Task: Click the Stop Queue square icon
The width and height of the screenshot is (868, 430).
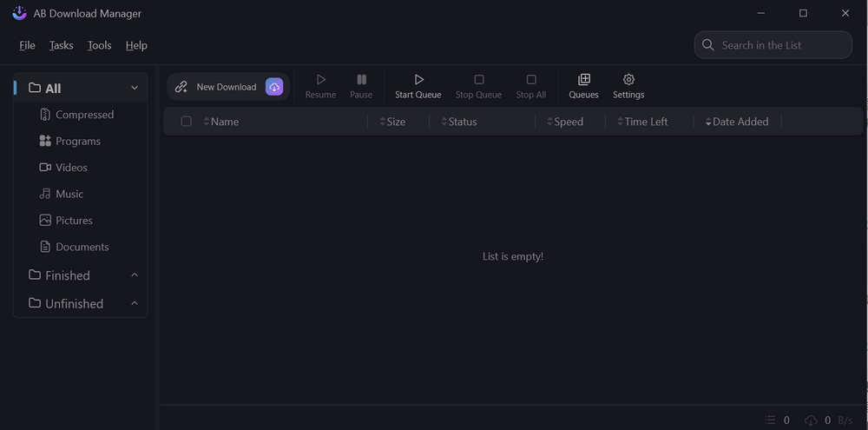Action: [x=479, y=80]
